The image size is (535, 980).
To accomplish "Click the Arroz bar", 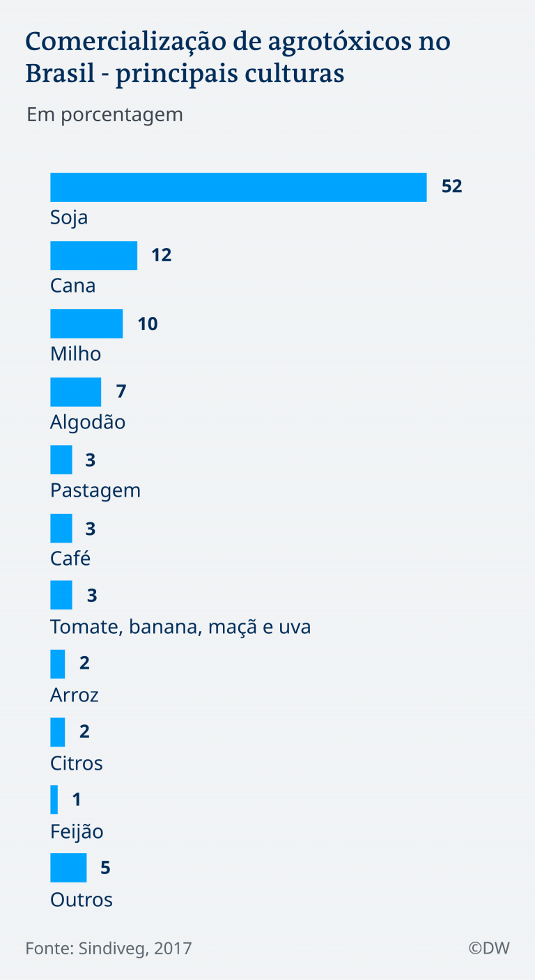I will [57, 664].
